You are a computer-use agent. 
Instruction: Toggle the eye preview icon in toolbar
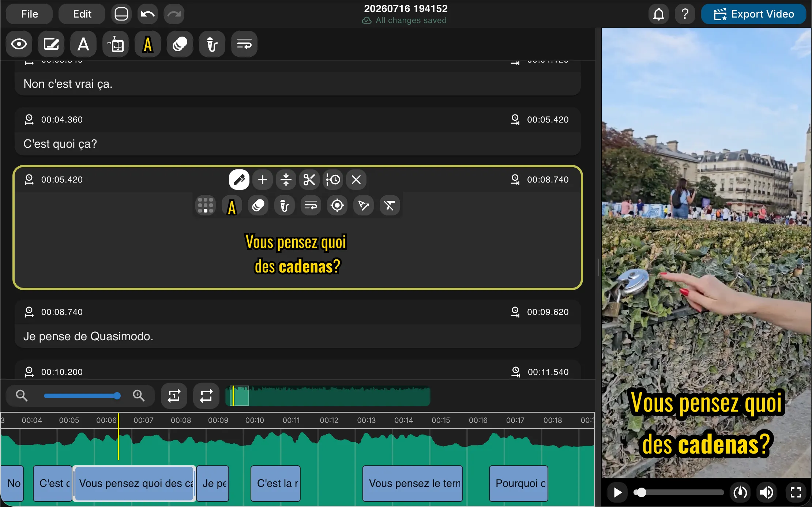coord(19,44)
